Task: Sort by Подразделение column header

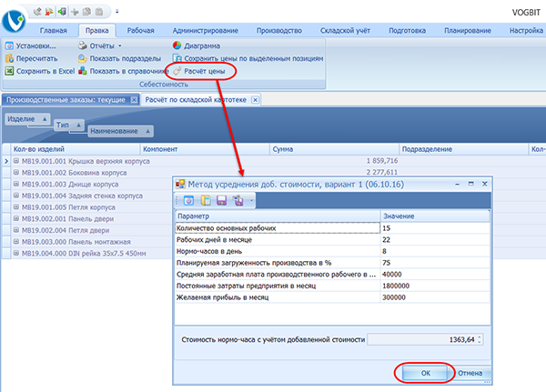Action: pyautogui.click(x=463, y=149)
